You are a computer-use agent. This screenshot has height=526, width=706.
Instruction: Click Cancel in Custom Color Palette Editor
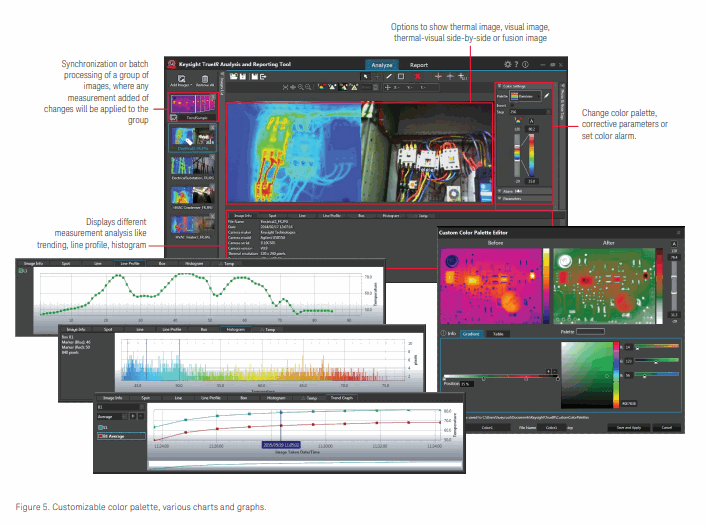click(x=669, y=426)
